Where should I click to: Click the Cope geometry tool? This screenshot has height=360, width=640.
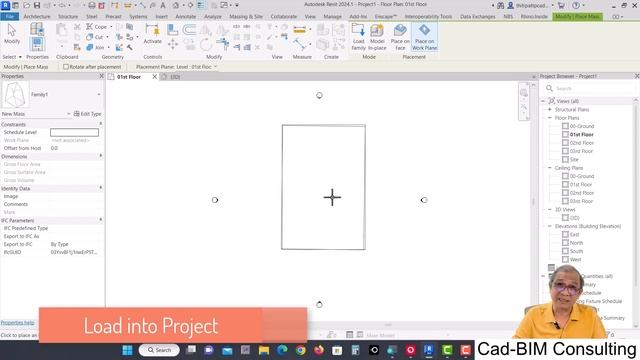97,27
